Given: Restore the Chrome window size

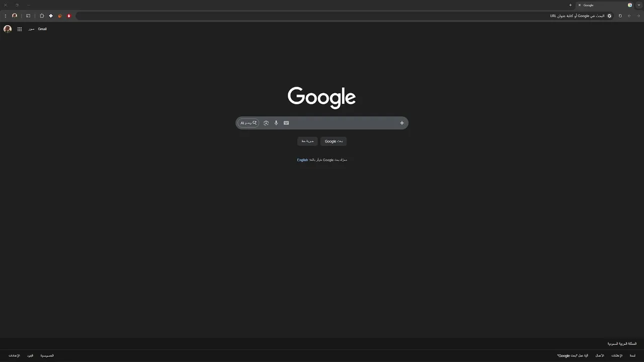Looking at the screenshot, I should pyautogui.click(x=17, y=5).
